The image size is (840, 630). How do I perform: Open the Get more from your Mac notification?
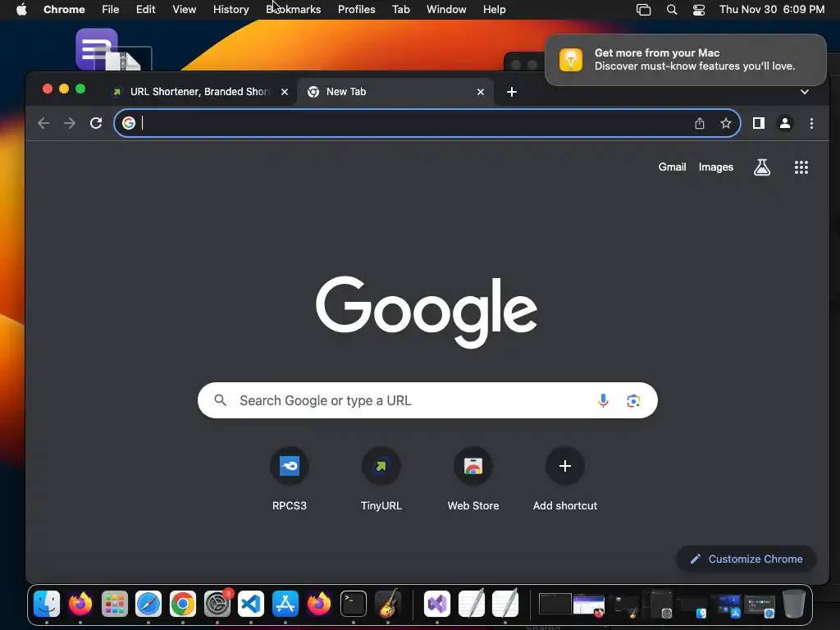pyautogui.click(x=686, y=59)
